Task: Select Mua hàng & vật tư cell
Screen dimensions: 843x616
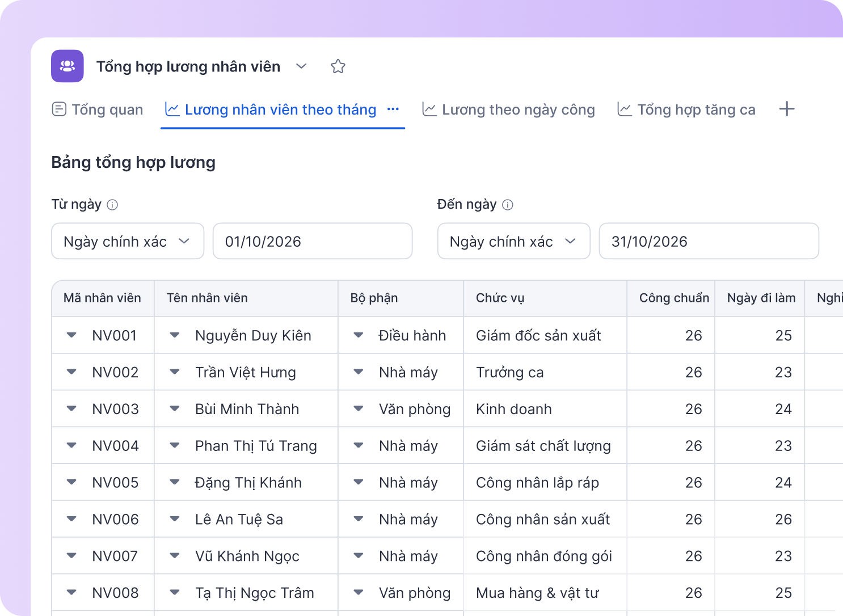Action: pyautogui.click(x=545, y=593)
